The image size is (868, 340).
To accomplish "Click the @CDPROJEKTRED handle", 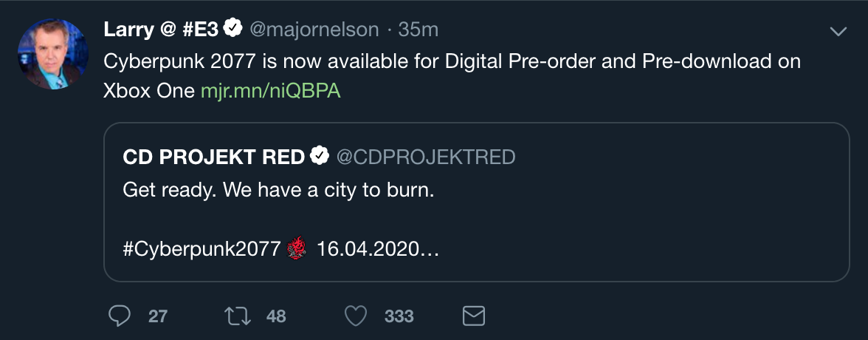I will (x=426, y=157).
